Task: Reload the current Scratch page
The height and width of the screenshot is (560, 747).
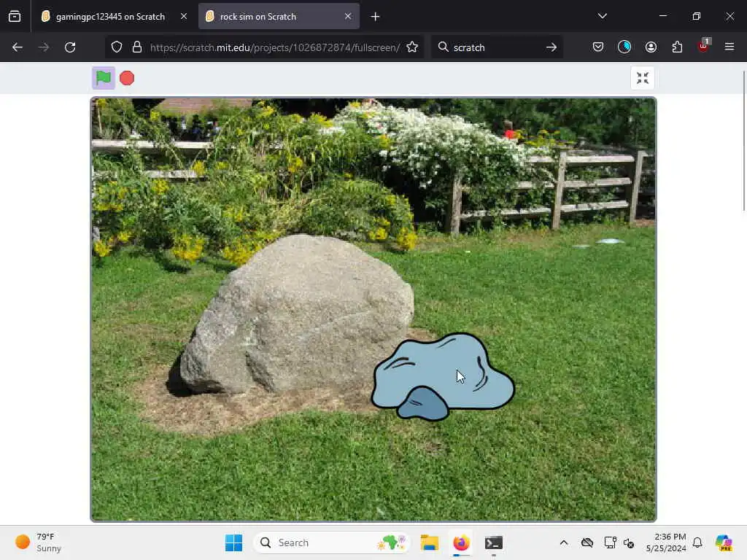Action: tap(70, 47)
